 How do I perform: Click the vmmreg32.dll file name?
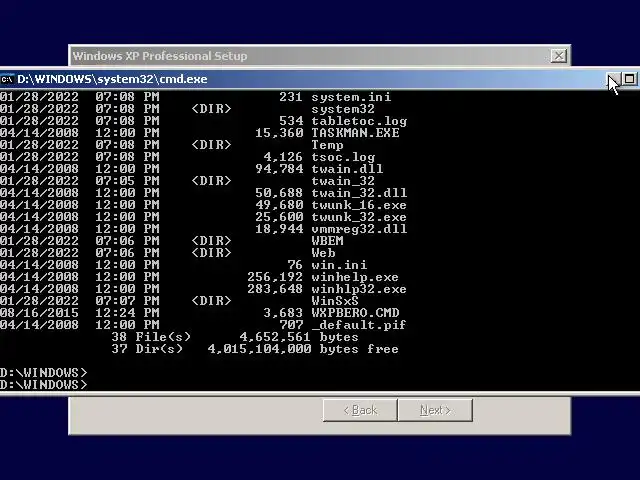pyautogui.click(x=359, y=229)
